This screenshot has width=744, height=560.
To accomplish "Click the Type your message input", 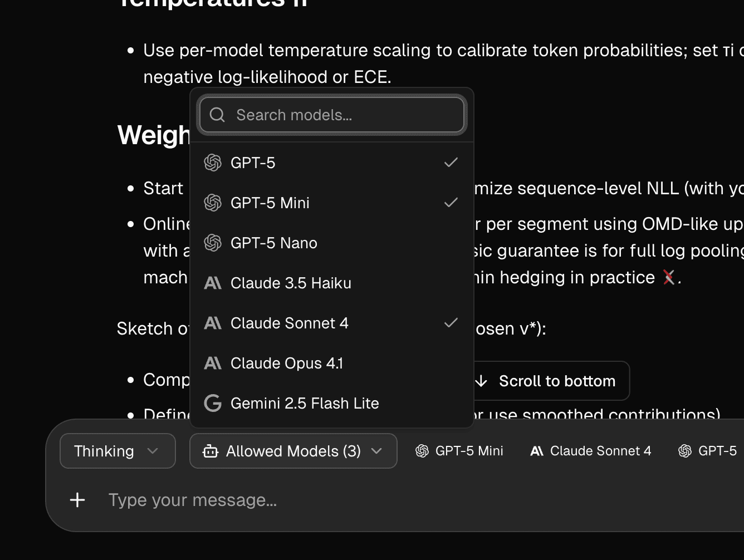I will (x=334, y=500).
